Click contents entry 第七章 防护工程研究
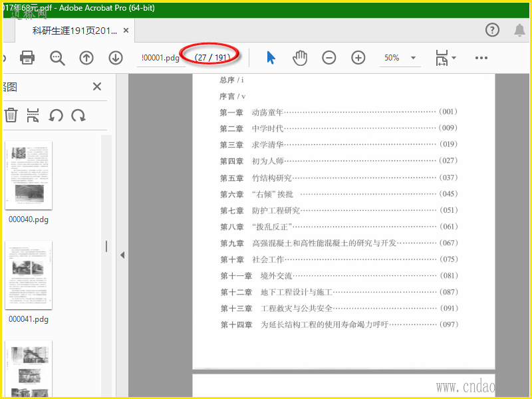 [338, 210]
